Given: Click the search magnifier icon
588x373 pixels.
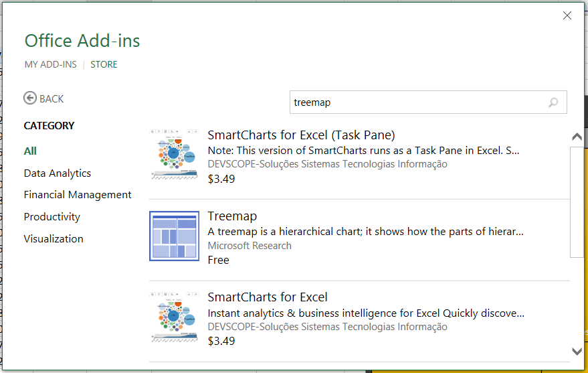Looking at the screenshot, I should pos(553,102).
